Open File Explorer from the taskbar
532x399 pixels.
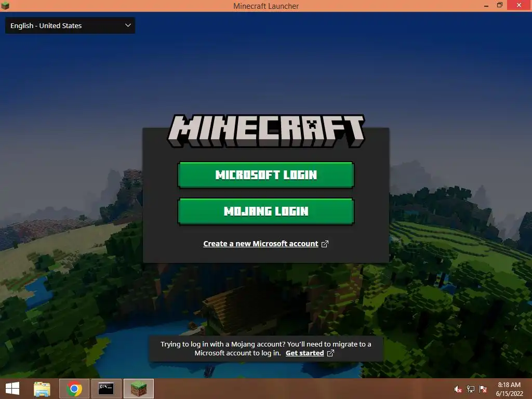pos(42,389)
